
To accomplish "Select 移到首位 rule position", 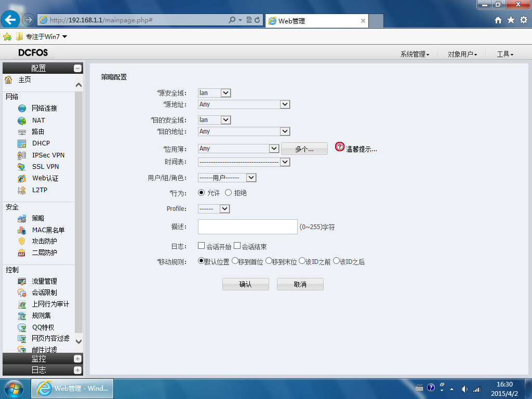I will [235, 261].
